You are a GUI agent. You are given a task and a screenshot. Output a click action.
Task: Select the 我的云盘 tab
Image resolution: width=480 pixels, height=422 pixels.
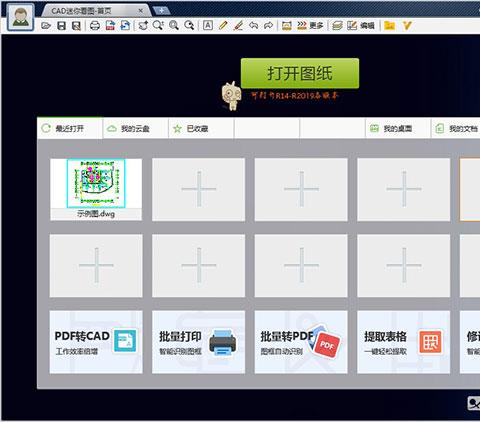click(x=135, y=128)
